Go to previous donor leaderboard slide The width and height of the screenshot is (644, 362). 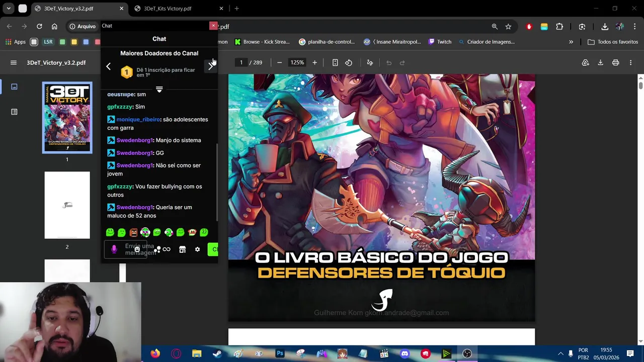(108, 66)
